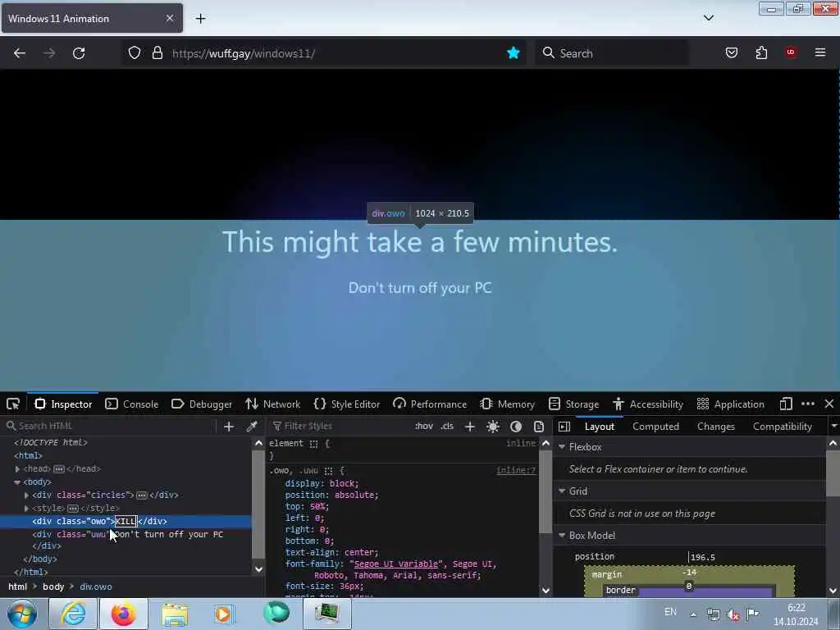Collapse the body element node
Viewport: 840px width, 630px height.
(x=17, y=482)
